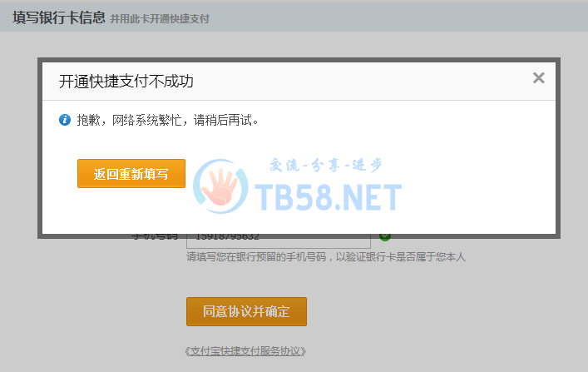Click the dark grey dialog border
588x372 pixels.
tap(299, 60)
